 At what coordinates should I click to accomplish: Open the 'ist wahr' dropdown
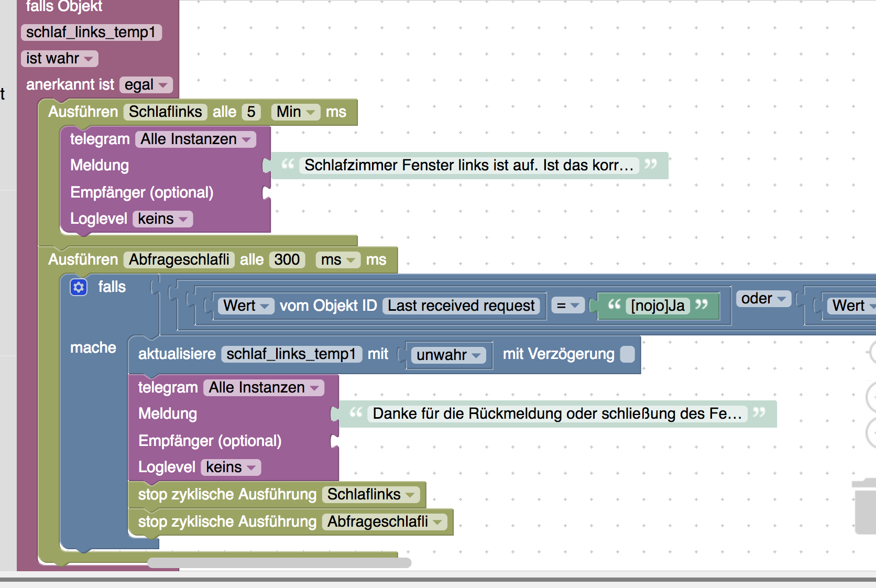(60, 58)
